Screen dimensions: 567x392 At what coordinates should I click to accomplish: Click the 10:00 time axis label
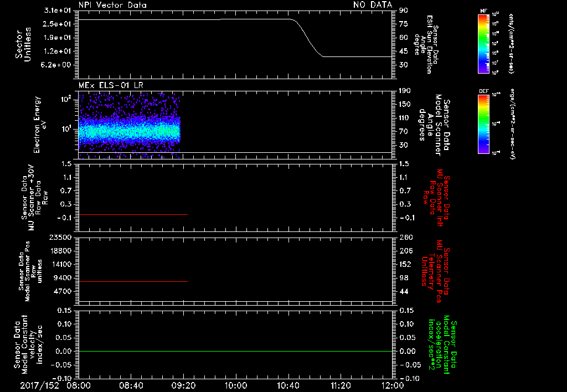pos(235,385)
